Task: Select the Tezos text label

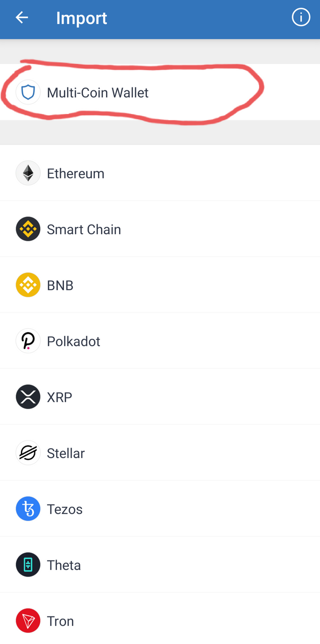Action: coord(64,509)
